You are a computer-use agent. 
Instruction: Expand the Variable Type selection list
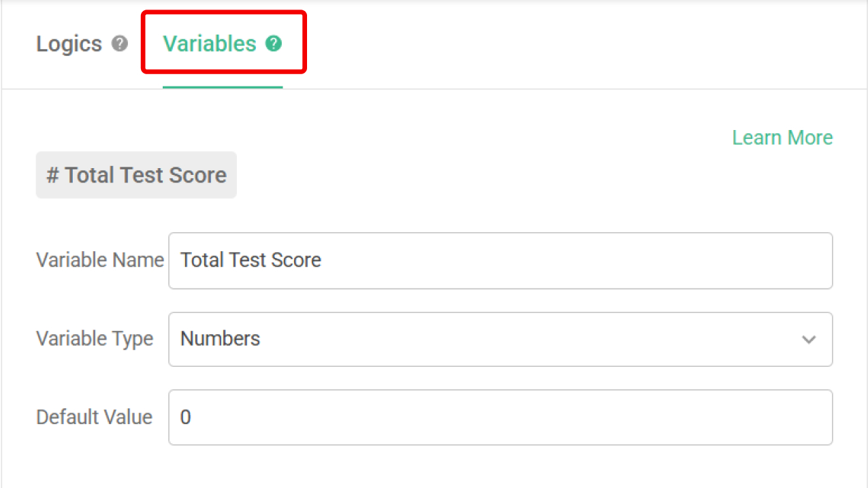(809, 339)
